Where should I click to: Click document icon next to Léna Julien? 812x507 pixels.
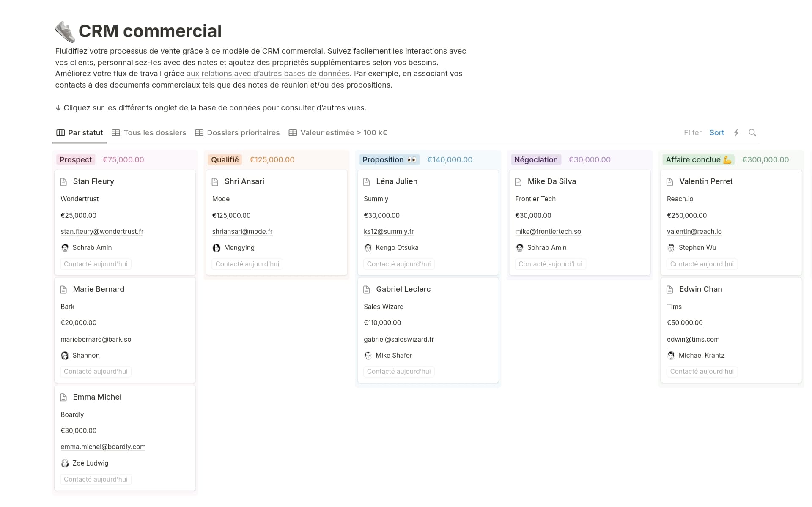click(x=367, y=182)
